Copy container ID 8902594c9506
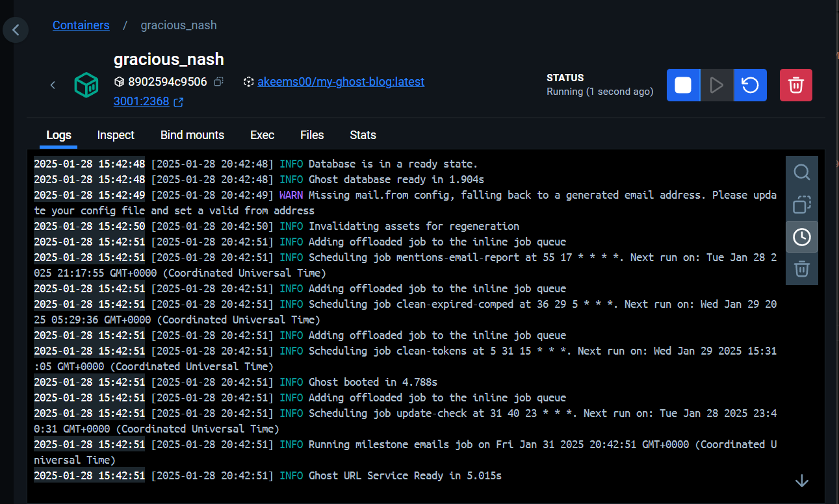Viewport: 839px width, 504px height. coord(218,82)
